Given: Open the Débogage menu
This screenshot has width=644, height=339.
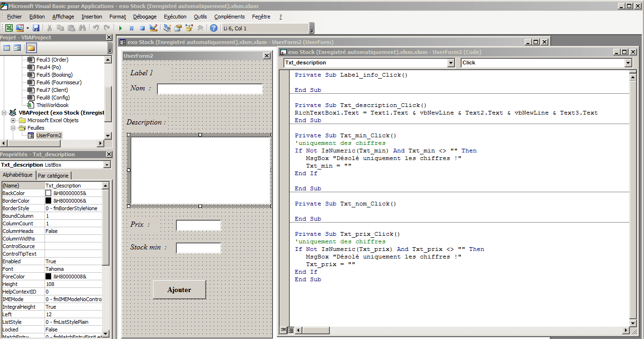Looking at the screenshot, I should coord(145,17).
